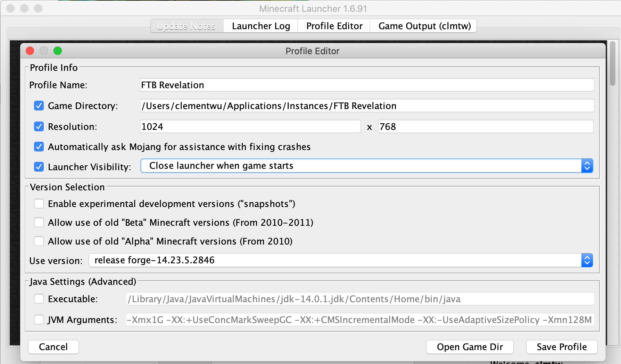The width and height of the screenshot is (621, 364).
Task: Open the Use version dropdown
Action: tap(341, 260)
